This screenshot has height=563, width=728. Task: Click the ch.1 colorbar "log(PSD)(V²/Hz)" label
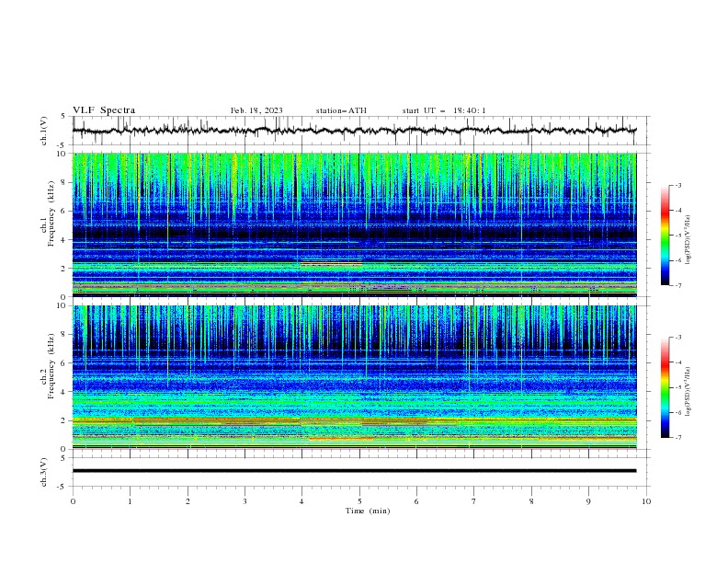688,240
